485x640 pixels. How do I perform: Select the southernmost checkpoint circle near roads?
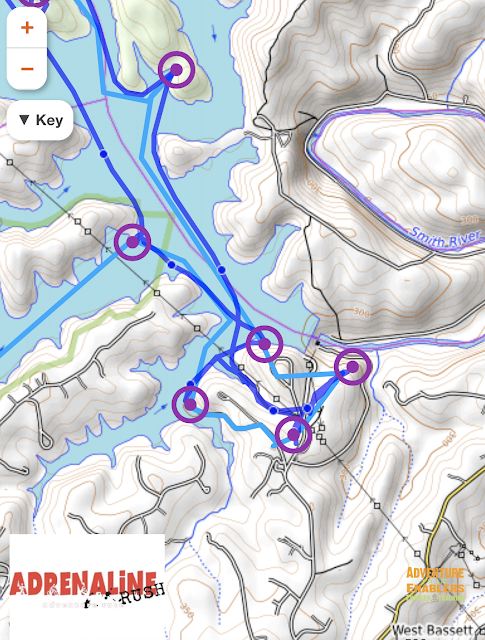[294, 435]
